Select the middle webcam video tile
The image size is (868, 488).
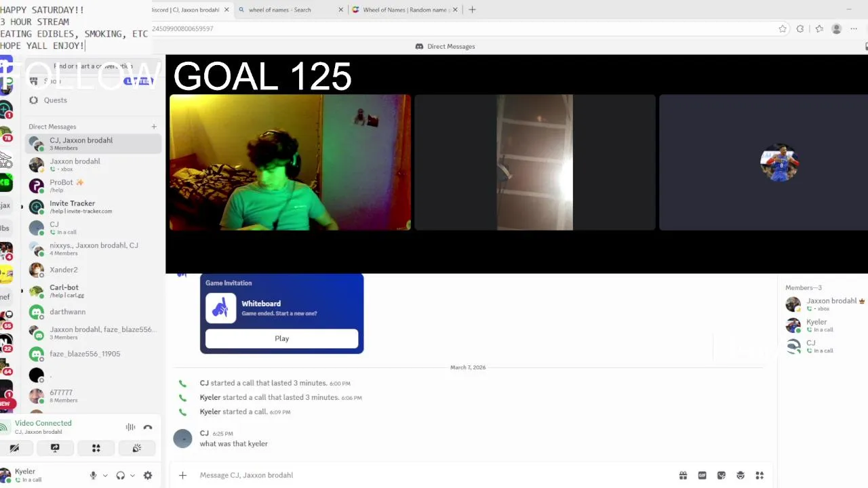tap(534, 163)
